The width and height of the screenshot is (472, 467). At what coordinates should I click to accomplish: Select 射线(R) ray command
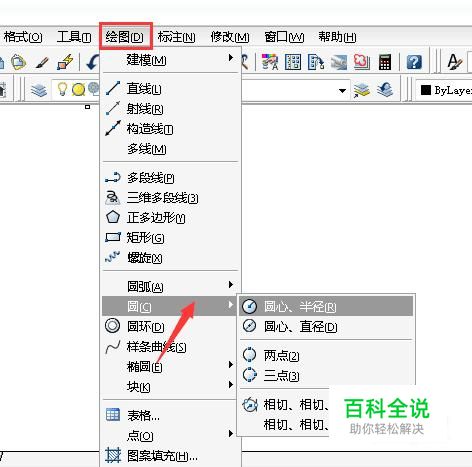coord(171,109)
